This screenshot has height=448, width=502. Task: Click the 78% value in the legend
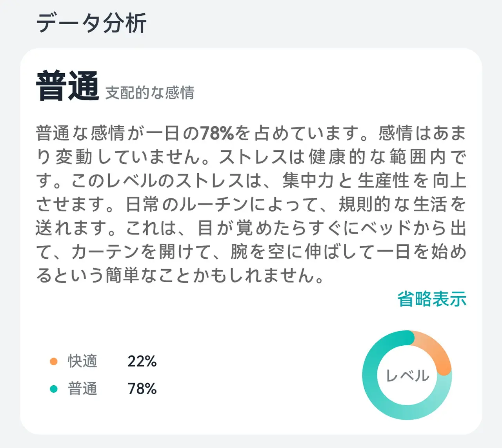pyautogui.click(x=142, y=389)
